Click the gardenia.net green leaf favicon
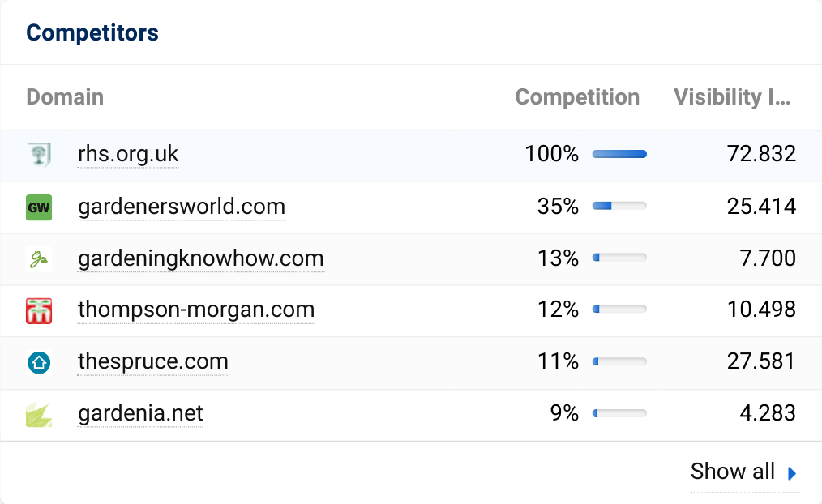Viewport: 822px width, 504px height. click(x=38, y=413)
